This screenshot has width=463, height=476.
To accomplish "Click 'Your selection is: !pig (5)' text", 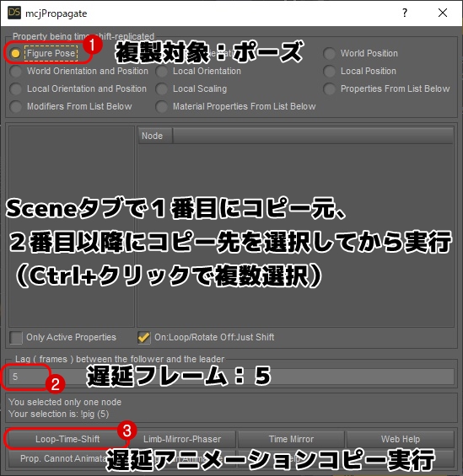I will click(59, 414).
